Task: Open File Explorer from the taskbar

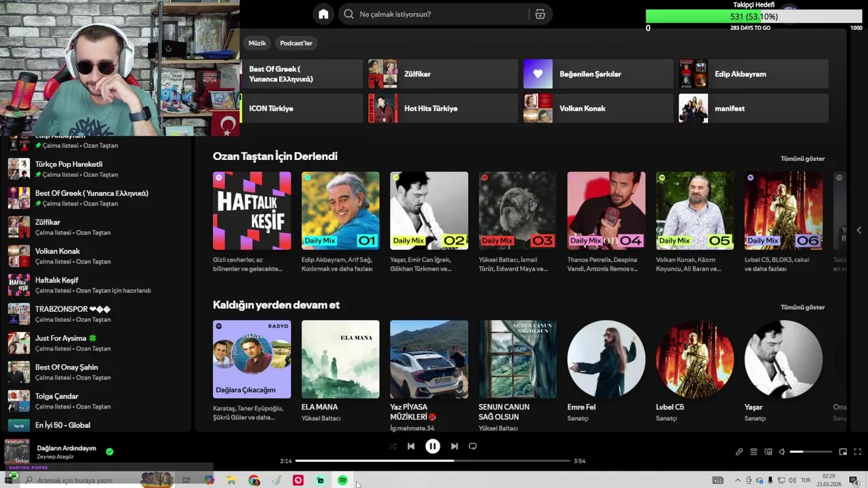Action: pyautogui.click(x=231, y=480)
